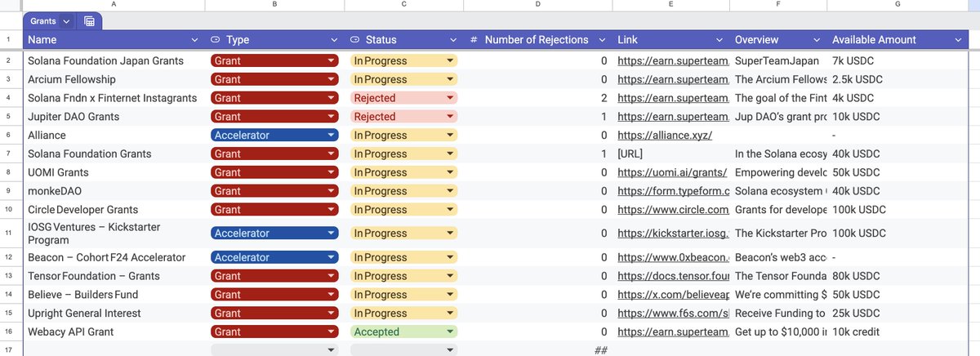Select the cell 'Circle Developer Grants'
This screenshot has width=980, height=356.
[114, 210]
